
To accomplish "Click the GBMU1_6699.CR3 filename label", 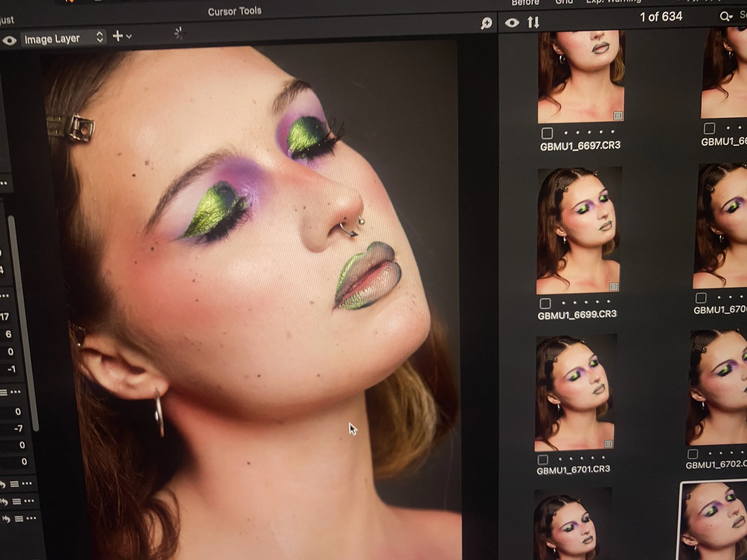I will click(x=577, y=315).
